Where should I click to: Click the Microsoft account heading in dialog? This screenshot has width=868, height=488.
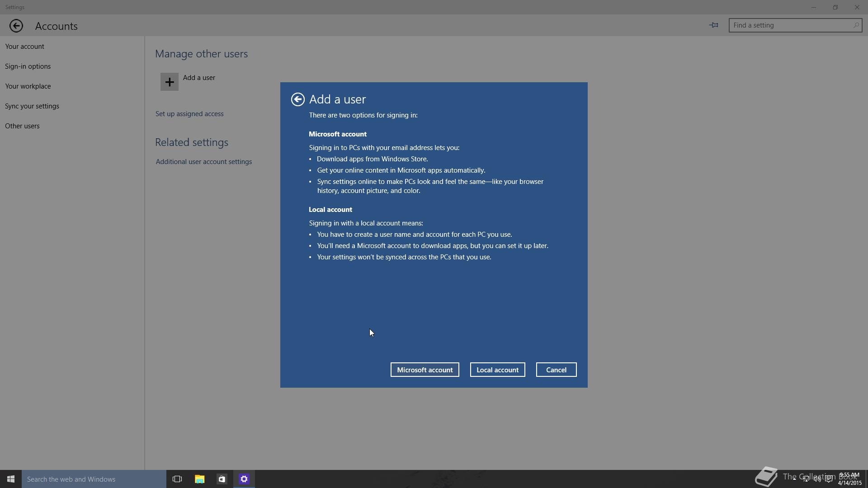tap(338, 134)
